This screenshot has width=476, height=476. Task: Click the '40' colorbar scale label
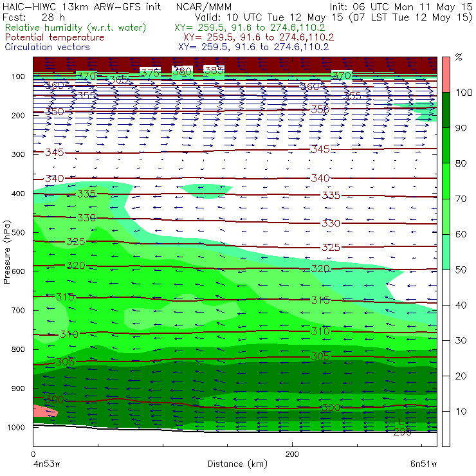[461, 305]
